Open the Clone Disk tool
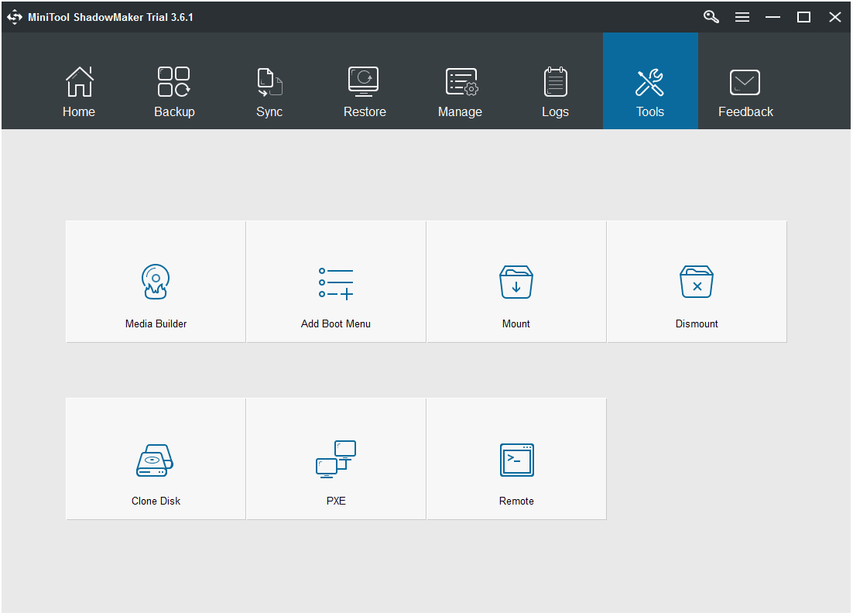The height and width of the screenshot is (616, 853). [155, 458]
